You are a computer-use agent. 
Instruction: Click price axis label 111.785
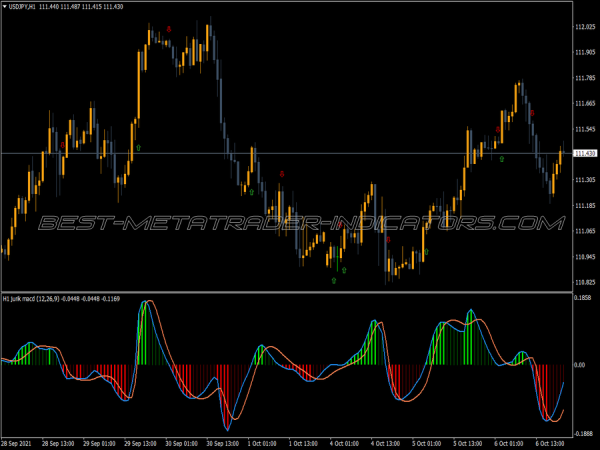point(585,78)
